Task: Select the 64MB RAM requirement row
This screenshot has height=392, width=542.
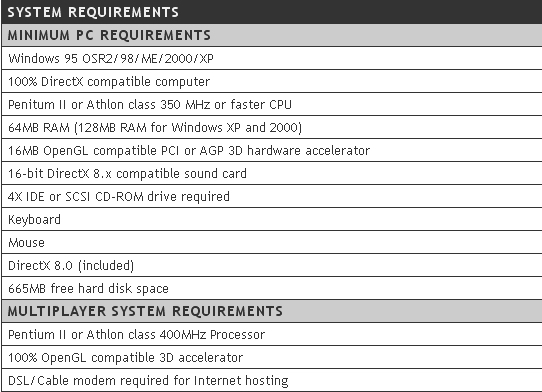Action: 272,127
